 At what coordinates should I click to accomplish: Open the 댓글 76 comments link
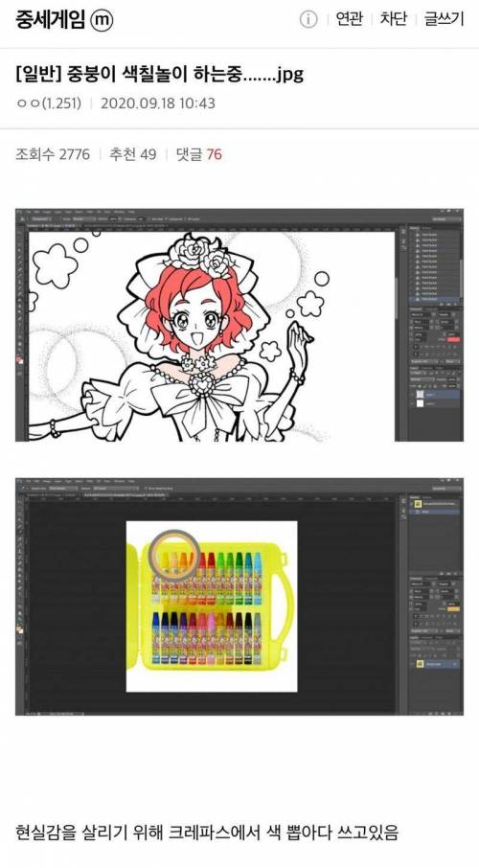[x=199, y=154]
